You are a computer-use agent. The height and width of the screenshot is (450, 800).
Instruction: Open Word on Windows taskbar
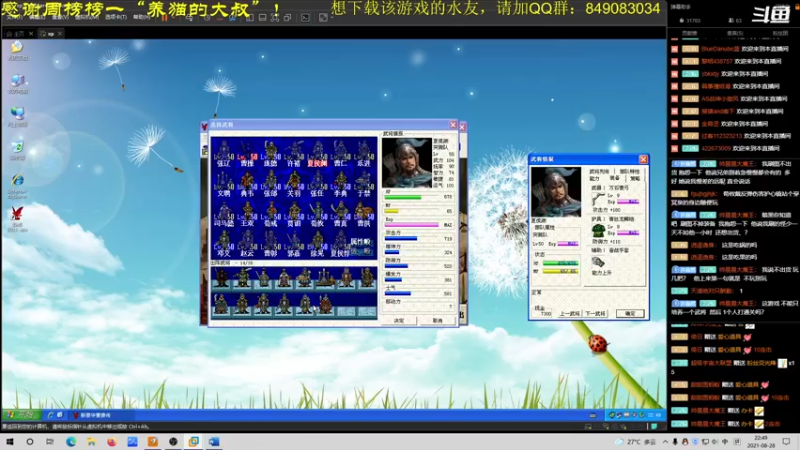[x=214, y=442]
